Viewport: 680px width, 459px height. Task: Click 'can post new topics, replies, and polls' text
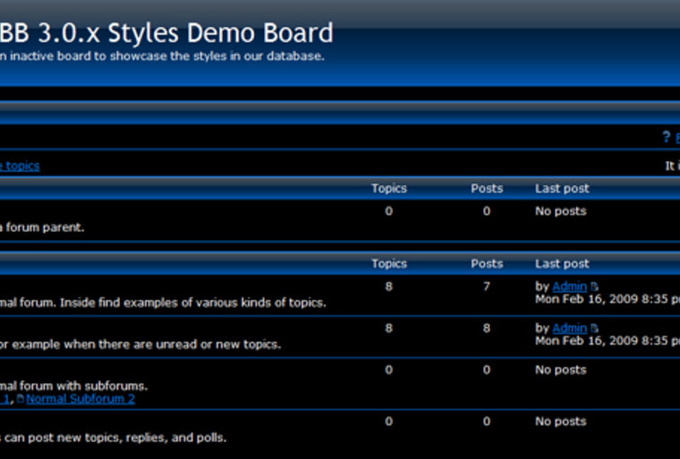click(x=115, y=437)
